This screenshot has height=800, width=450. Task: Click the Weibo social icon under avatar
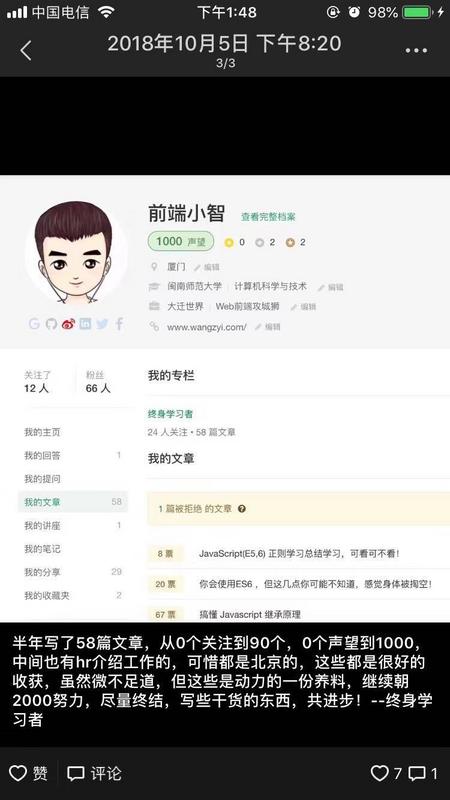tap(68, 323)
